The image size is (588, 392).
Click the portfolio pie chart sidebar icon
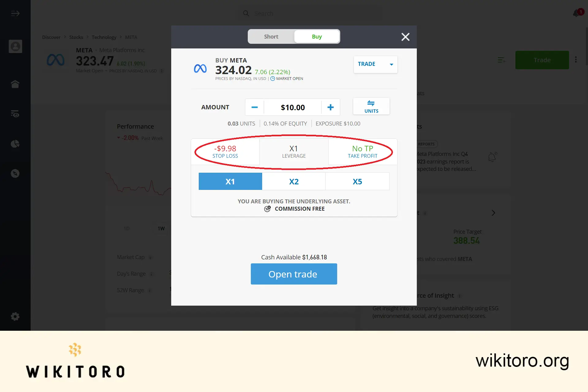(x=15, y=144)
